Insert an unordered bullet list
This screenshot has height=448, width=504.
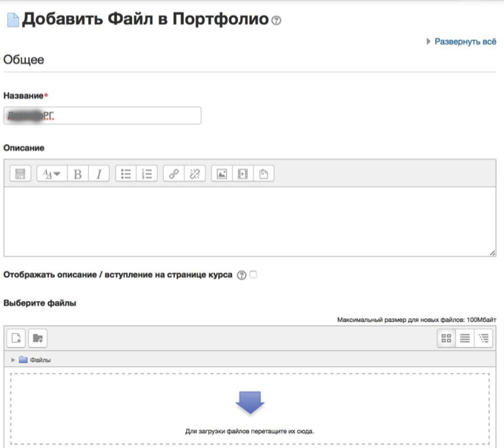click(126, 174)
